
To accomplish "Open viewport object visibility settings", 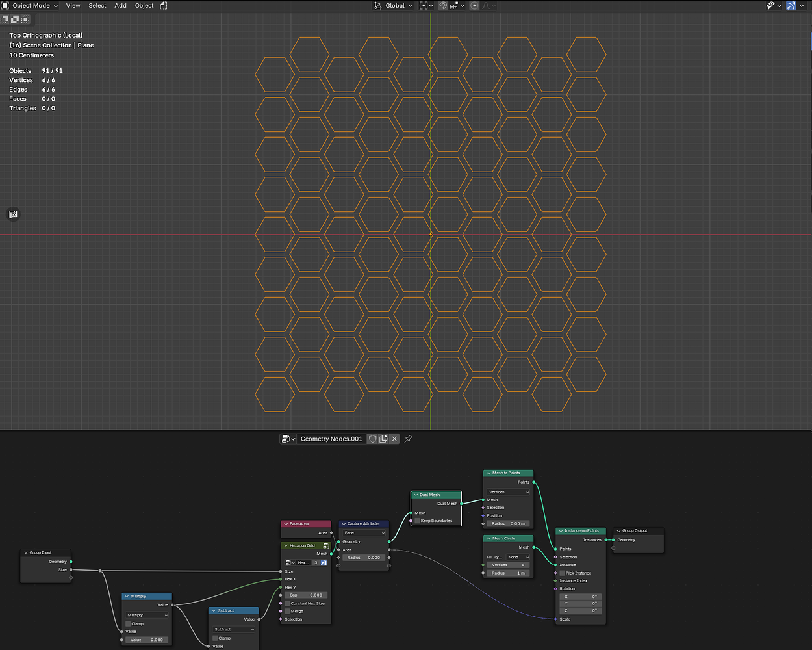I will pyautogui.click(x=774, y=5).
